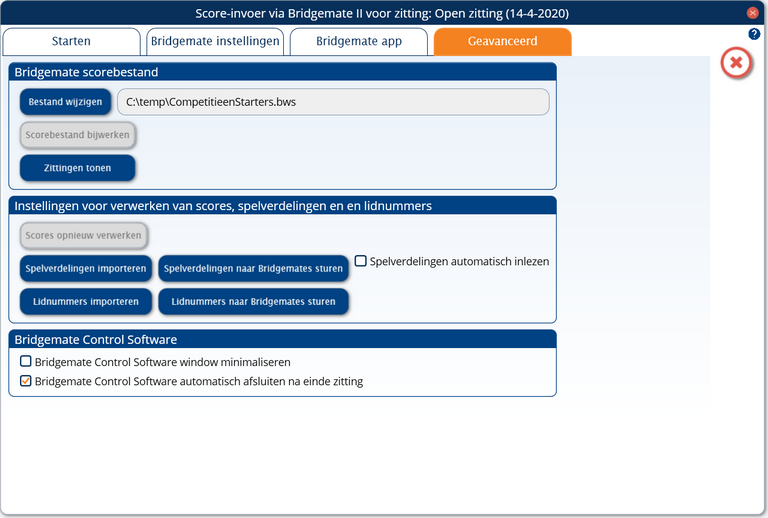The height and width of the screenshot is (518, 768).
Task: Uncheck automatisch afsluiten na einde zitting
Action: click(25, 381)
